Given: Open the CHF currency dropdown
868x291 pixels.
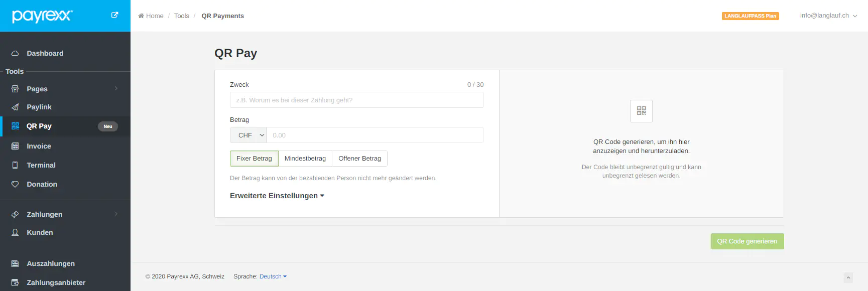Looking at the screenshot, I should point(249,135).
